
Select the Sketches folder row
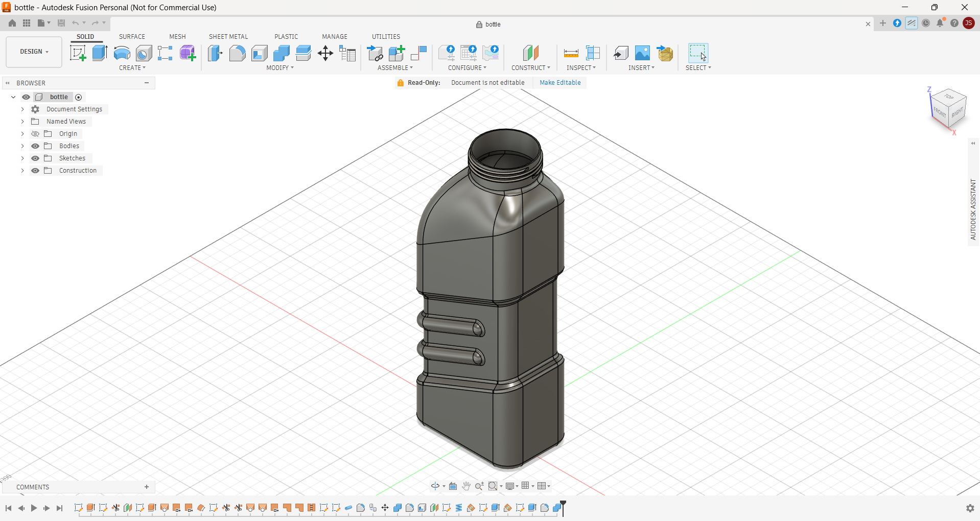[x=72, y=158]
